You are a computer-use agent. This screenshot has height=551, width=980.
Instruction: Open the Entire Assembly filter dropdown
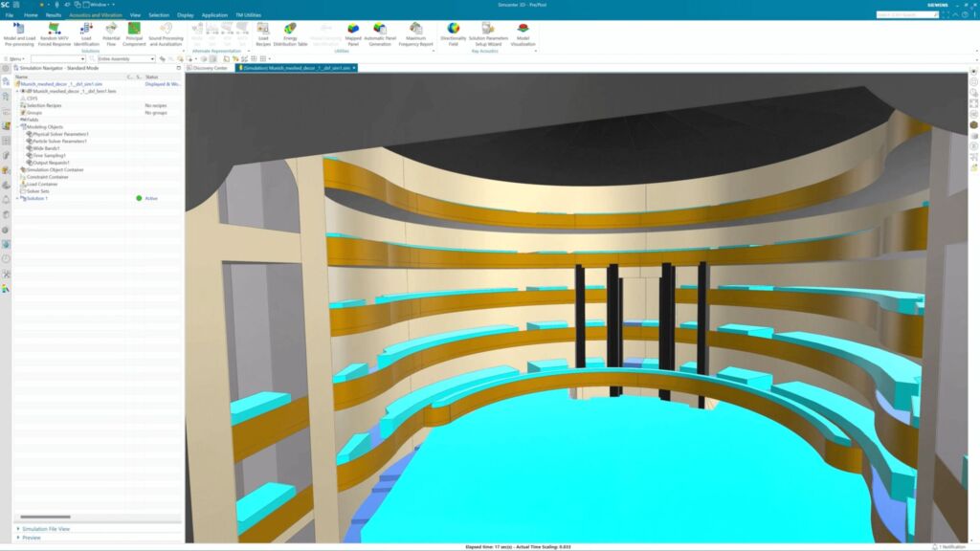click(x=153, y=59)
